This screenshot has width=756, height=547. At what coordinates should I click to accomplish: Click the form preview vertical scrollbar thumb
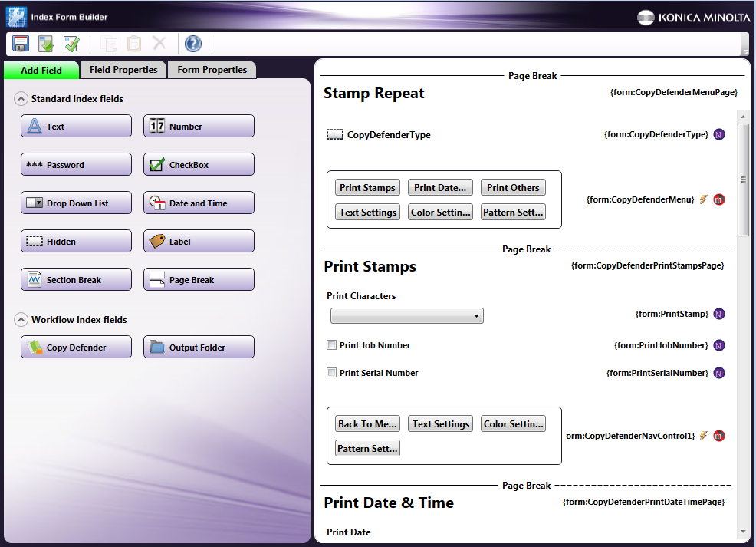pyautogui.click(x=743, y=180)
